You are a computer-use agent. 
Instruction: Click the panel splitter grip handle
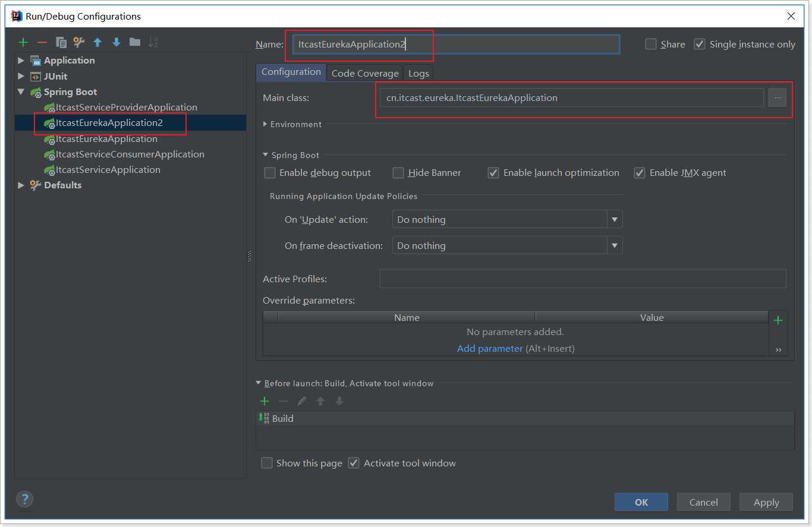(x=250, y=256)
